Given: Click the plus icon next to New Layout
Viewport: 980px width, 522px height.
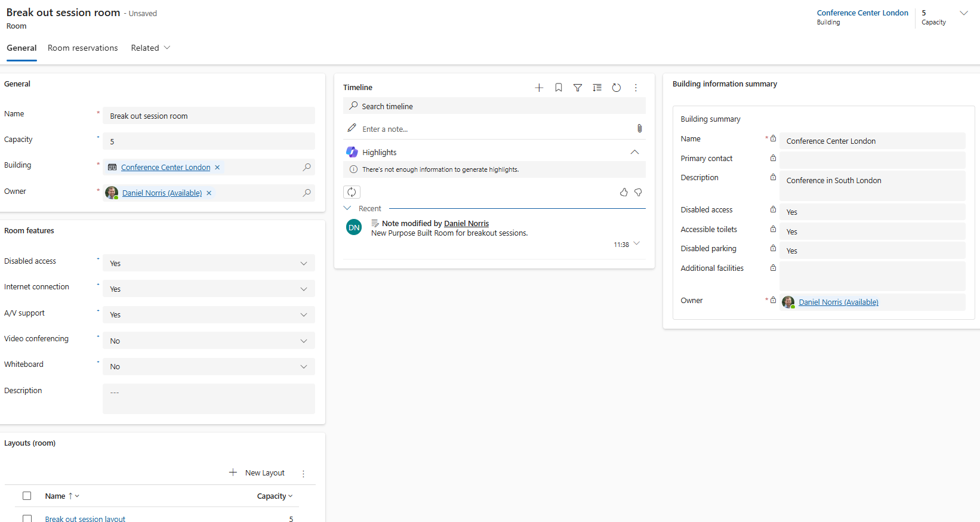Looking at the screenshot, I should [x=233, y=472].
